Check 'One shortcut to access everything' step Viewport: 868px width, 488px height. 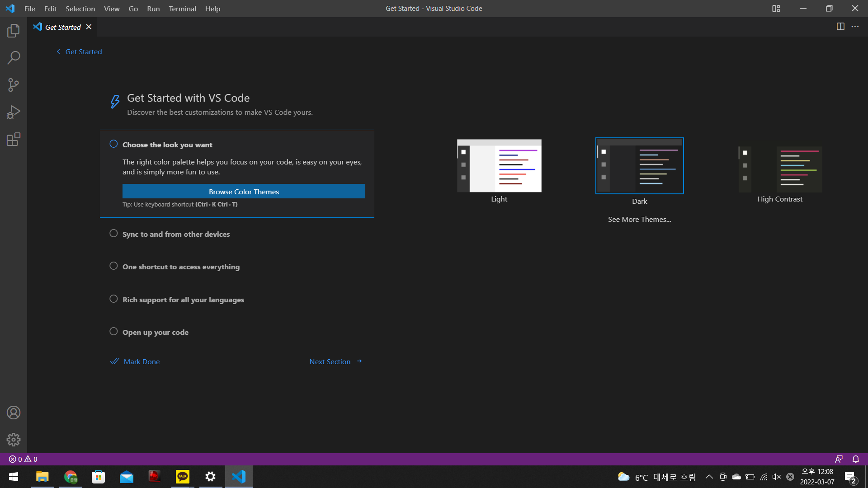click(113, 266)
